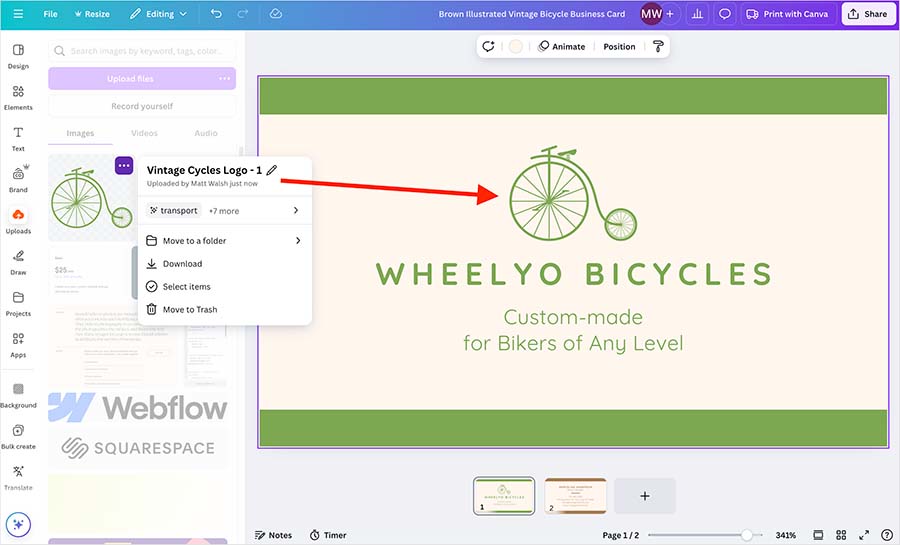This screenshot has height=545, width=900.
Task: Select the bicycle logo on canvas
Action: pos(573,193)
